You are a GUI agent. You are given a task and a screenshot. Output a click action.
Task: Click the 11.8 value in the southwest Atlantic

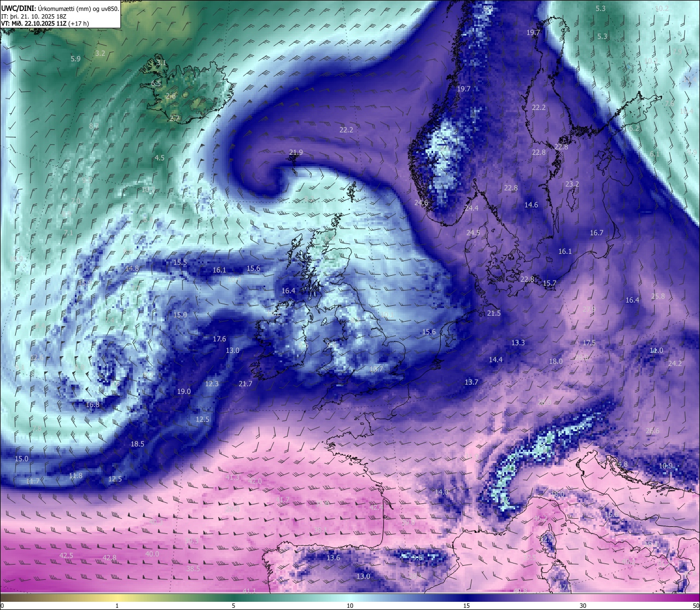[75, 475]
